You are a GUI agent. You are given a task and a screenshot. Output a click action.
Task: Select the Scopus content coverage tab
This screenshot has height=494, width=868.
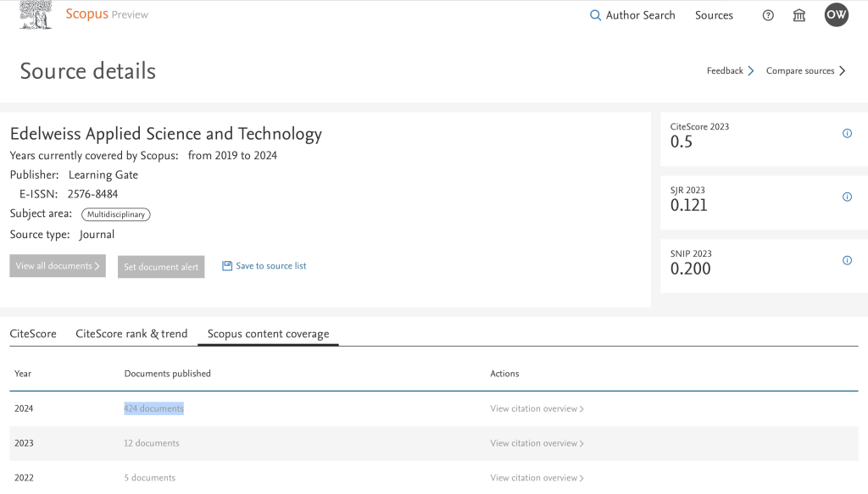pyautogui.click(x=268, y=334)
